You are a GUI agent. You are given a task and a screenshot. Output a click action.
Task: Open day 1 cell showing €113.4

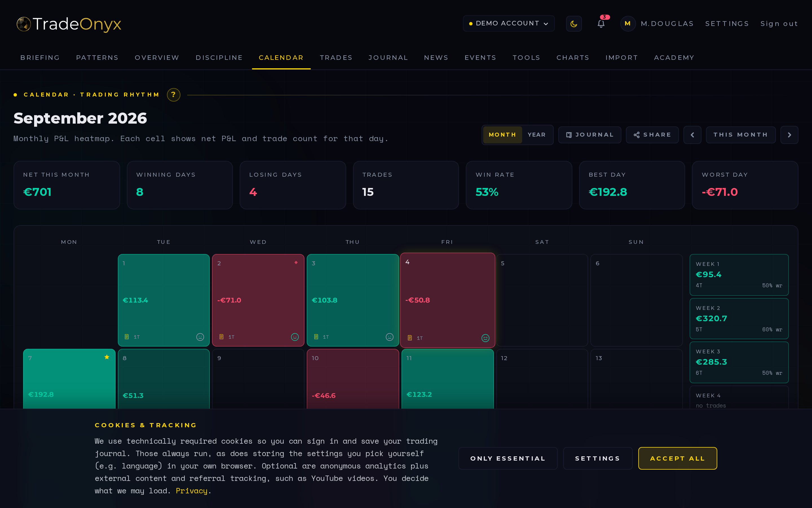point(164,300)
